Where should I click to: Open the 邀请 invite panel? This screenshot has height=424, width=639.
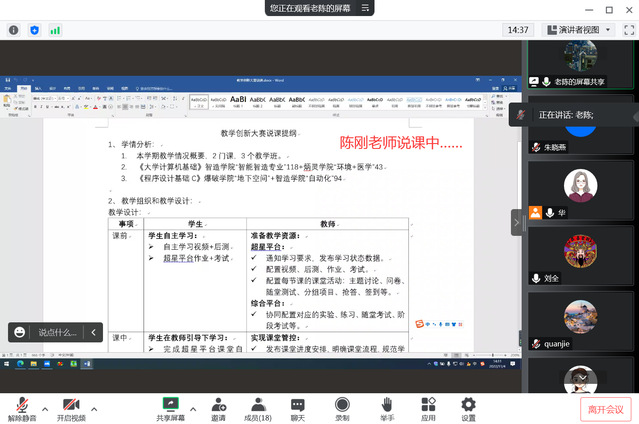[x=217, y=408]
